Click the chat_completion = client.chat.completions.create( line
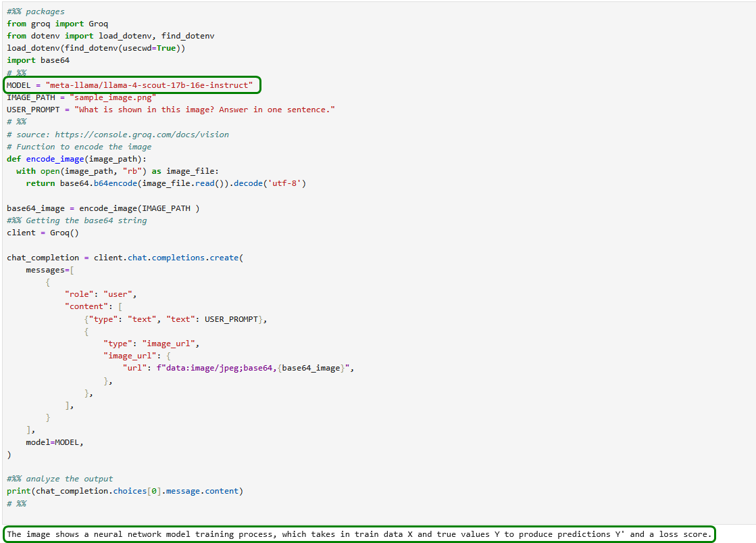Screen dimensions: 756x543 tap(124, 258)
